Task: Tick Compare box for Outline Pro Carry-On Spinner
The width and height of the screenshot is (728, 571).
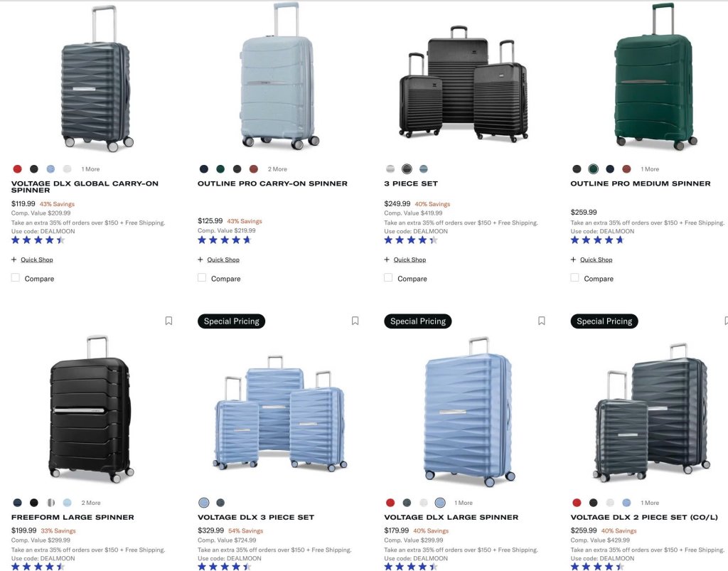Action: pyautogui.click(x=202, y=277)
